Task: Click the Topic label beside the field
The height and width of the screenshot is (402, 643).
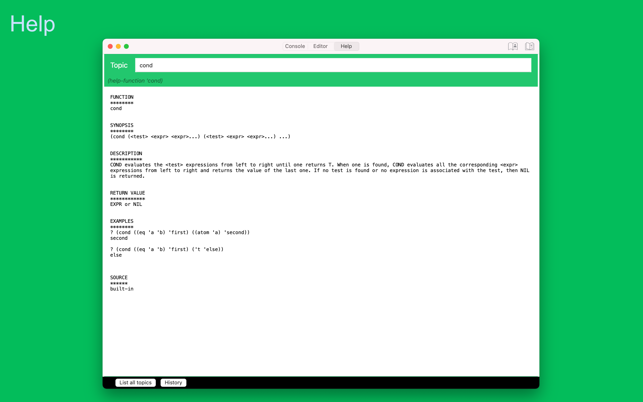Action: coord(119,65)
